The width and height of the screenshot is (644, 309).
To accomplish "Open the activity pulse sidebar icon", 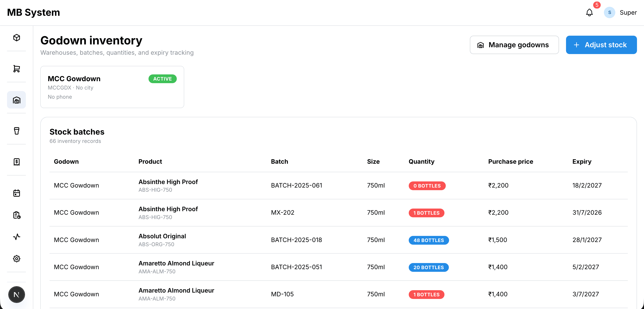I will (x=16, y=237).
